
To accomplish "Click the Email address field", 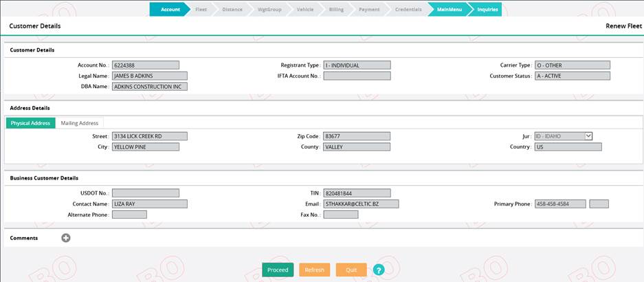I will (361, 204).
